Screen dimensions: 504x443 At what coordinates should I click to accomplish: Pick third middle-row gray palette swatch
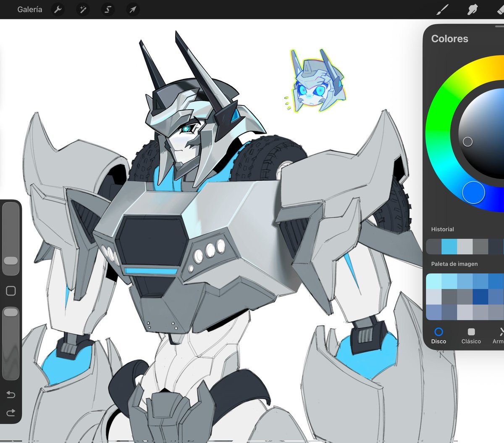[465, 297]
